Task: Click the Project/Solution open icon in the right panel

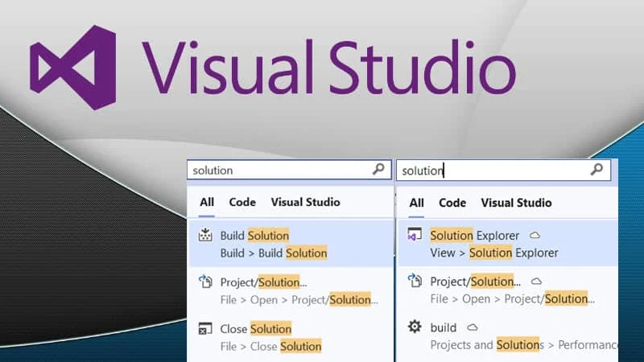Action: (x=415, y=281)
